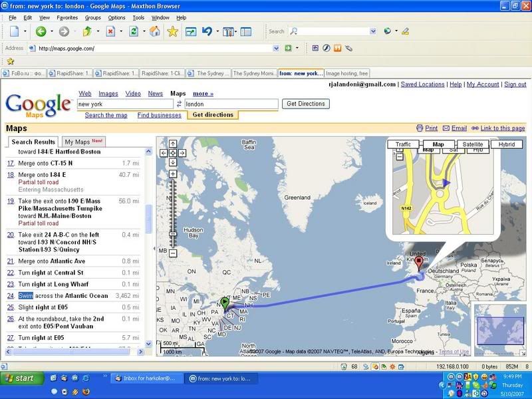The width and height of the screenshot is (532, 399).
Task: Select the Search Results tab
Action: [x=33, y=142]
